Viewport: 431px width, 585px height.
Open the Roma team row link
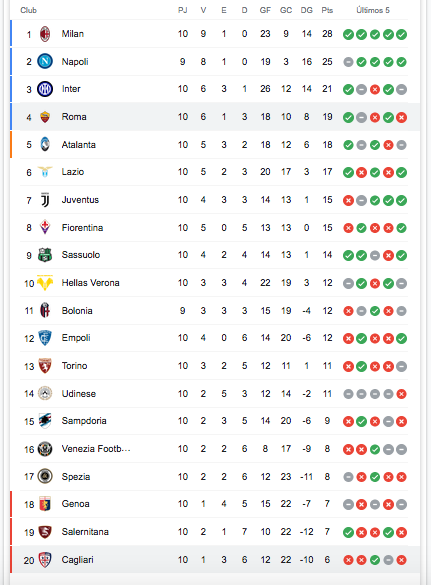[215, 117]
